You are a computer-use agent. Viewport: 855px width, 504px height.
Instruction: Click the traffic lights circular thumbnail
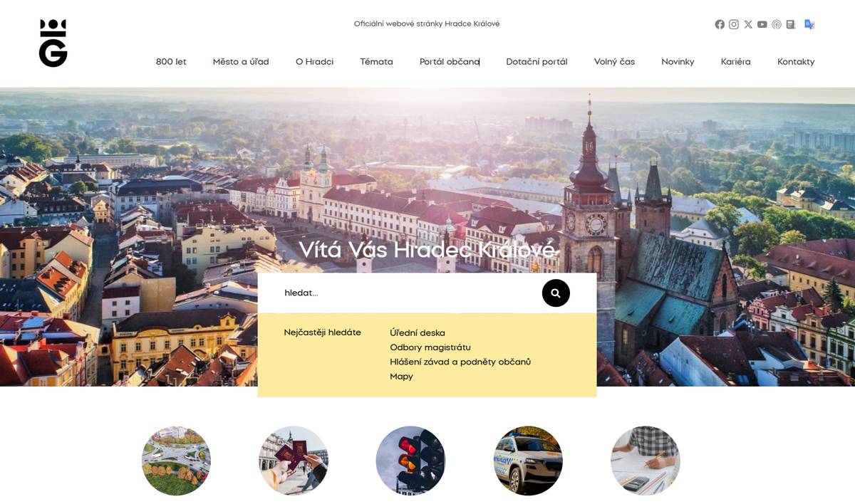(x=410, y=461)
